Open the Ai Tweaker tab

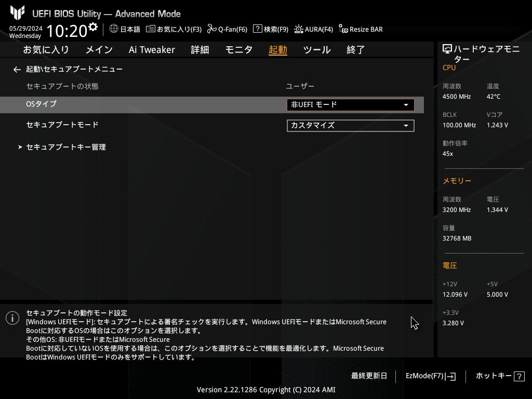[x=152, y=50]
